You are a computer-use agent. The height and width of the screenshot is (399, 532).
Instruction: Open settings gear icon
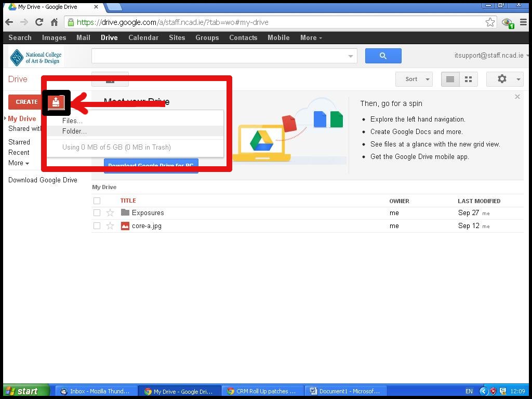(502, 79)
